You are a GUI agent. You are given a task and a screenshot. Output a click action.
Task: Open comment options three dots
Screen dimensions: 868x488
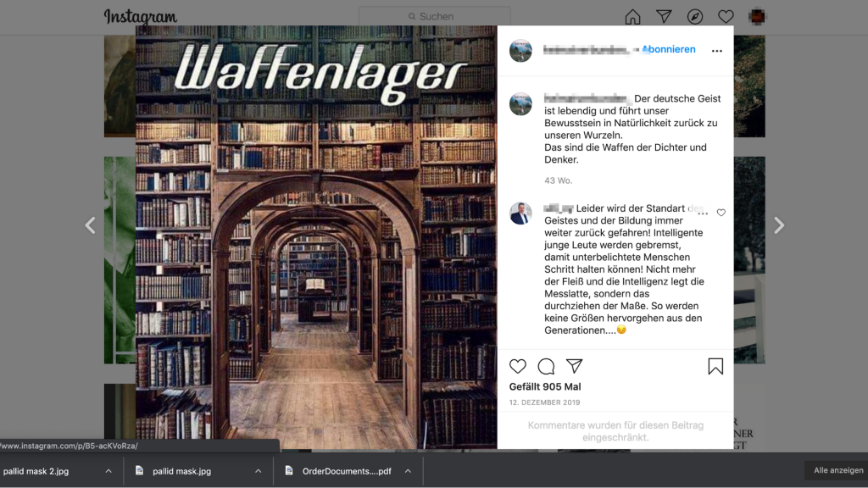click(x=703, y=213)
